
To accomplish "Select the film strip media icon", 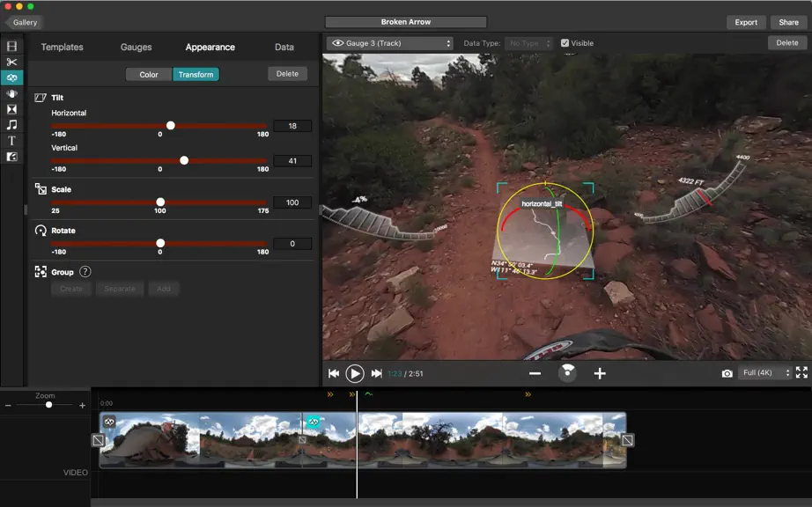I will [x=11, y=47].
